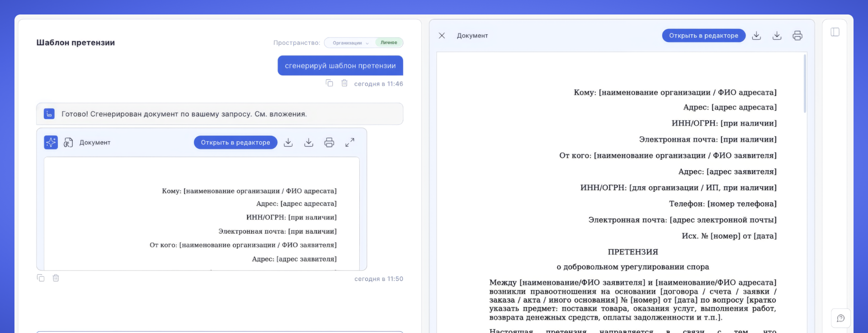The width and height of the screenshot is (868, 333).
Task: Click right panel download icon beside print icon
Action: click(777, 36)
